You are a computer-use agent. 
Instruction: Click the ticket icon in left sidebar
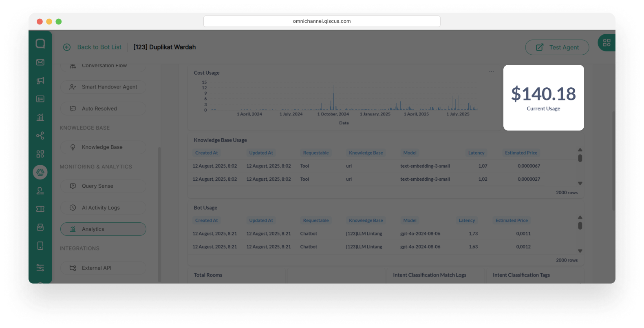[40, 209]
